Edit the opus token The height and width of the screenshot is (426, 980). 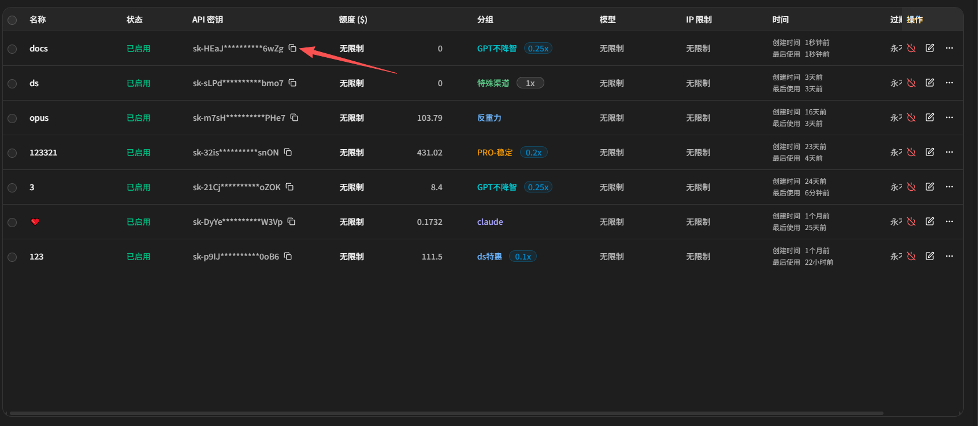tap(930, 117)
